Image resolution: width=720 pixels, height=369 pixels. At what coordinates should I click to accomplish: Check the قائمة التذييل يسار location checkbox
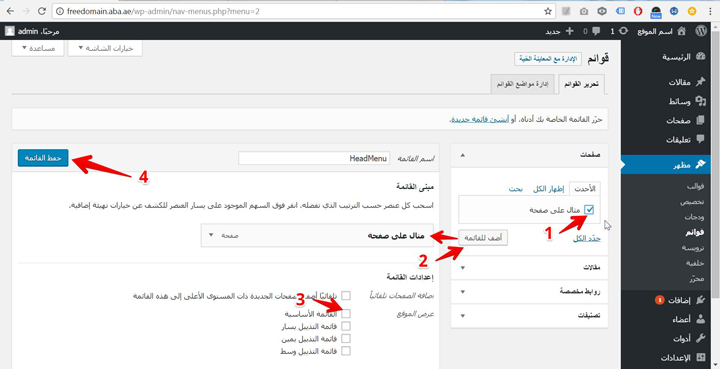346,326
